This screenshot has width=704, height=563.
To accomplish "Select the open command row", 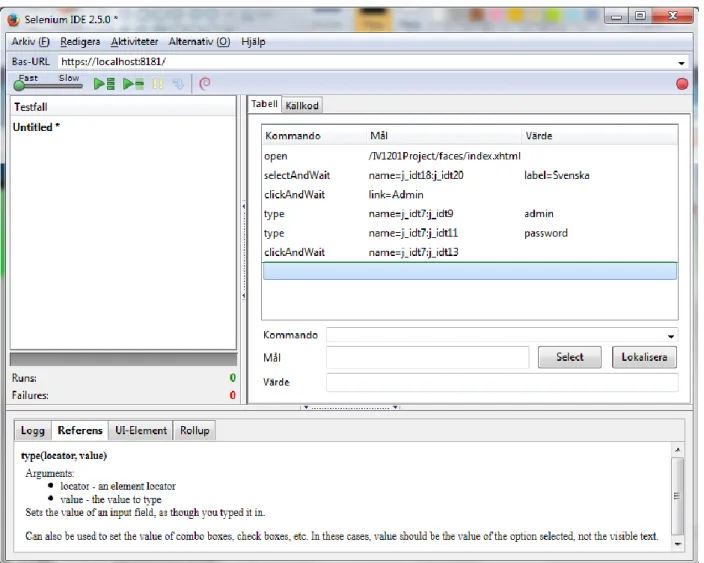I will [470, 156].
